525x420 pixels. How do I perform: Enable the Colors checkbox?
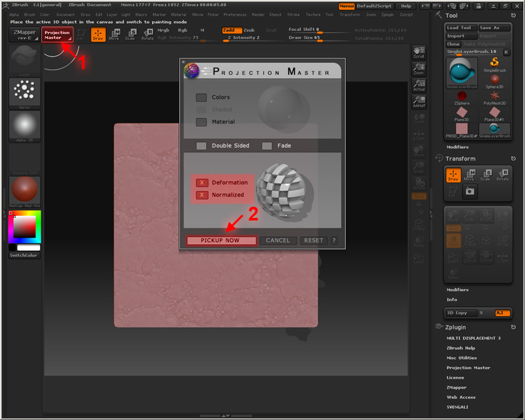pos(201,98)
